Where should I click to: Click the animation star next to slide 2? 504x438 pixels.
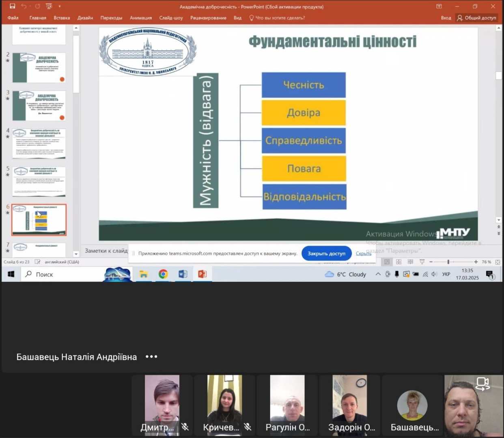coord(7,60)
